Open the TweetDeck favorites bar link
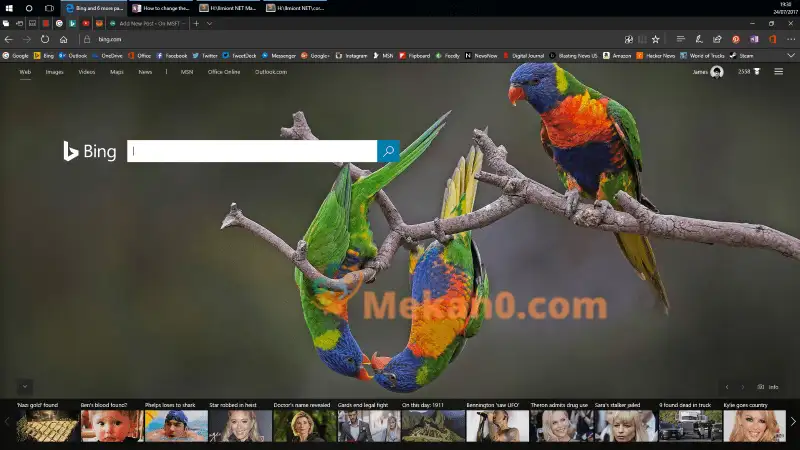Image resolution: width=800 pixels, height=450 pixels. click(x=239, y=56)
